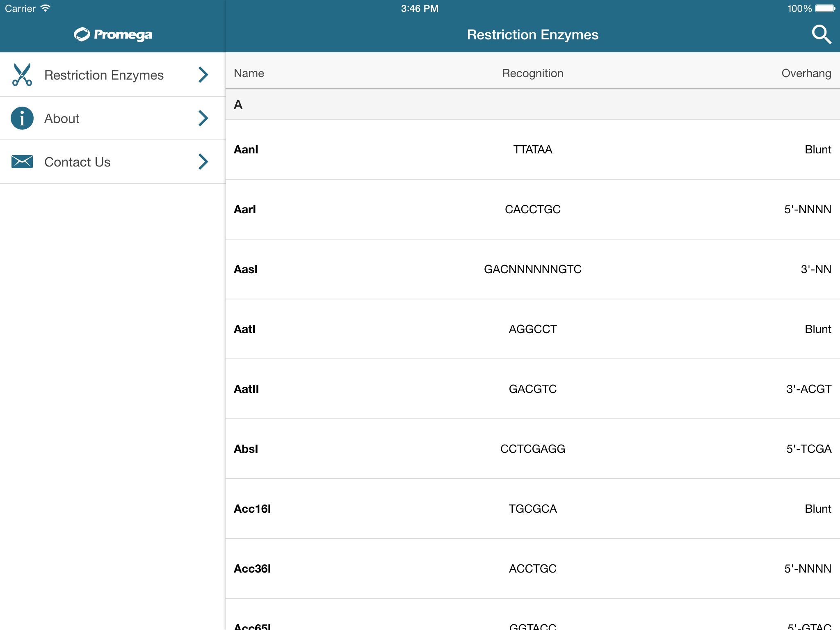Open the AanI enzyme row

532,149
